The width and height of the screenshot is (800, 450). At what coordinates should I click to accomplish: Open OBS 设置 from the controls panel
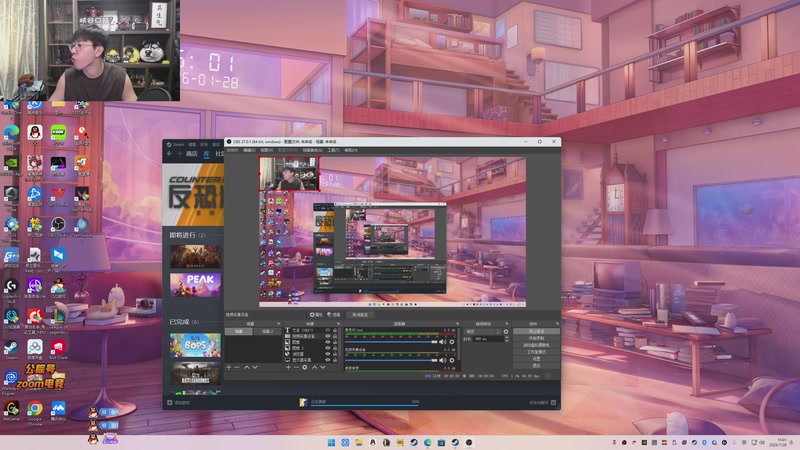[536, 359]
